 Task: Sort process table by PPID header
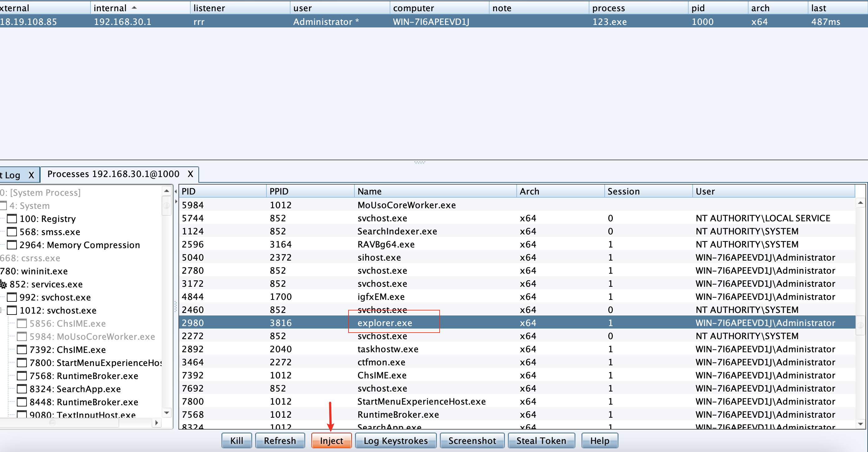[310, 191]
